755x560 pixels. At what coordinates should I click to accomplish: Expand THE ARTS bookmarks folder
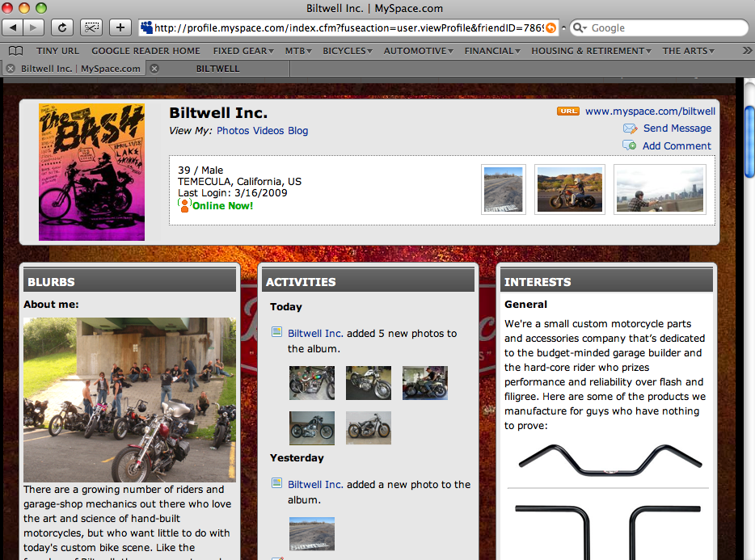coord(688,51)
